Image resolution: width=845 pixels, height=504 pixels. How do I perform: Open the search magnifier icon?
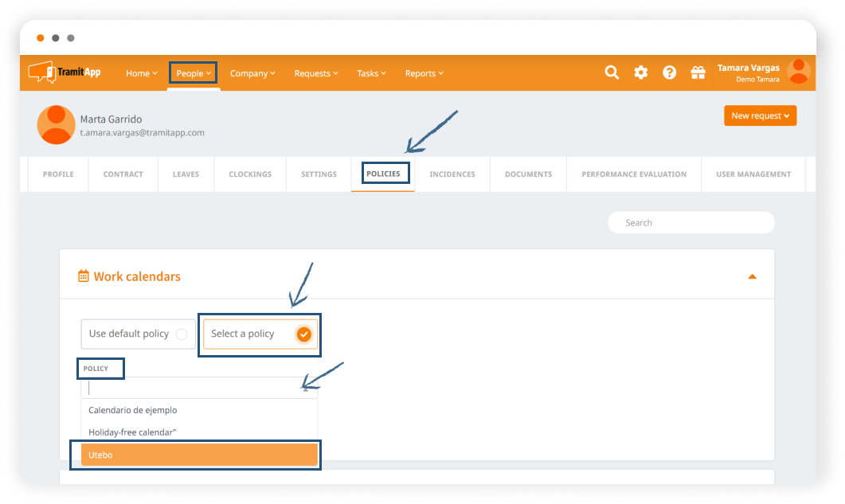pos(612,72)
